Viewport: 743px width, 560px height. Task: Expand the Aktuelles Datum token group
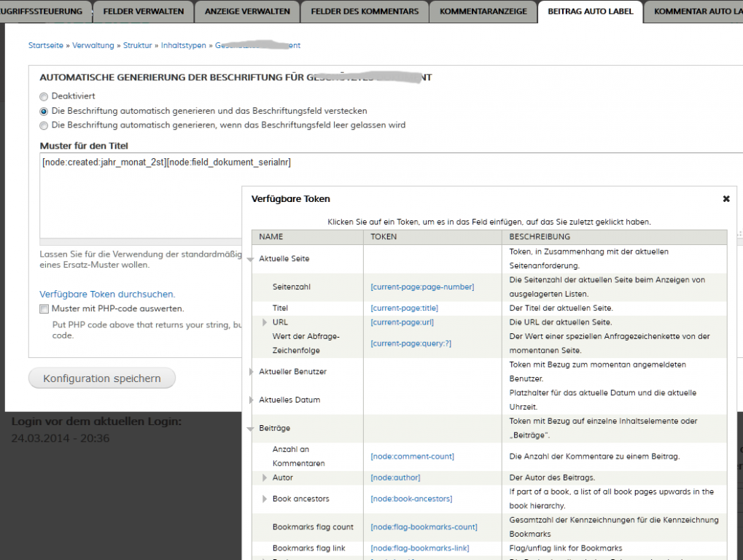tap(252, 400)
